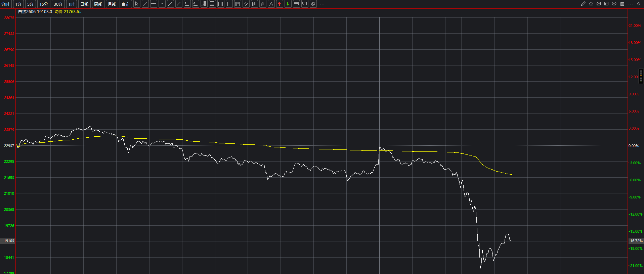Pick the horizontal line drawing tool
644x274 pixels.
pyautogui.click(x=154, y=4)
